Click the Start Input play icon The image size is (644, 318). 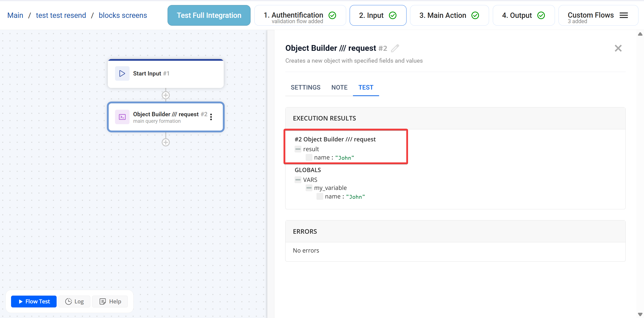pyautogui.click(x=122, y=73)
